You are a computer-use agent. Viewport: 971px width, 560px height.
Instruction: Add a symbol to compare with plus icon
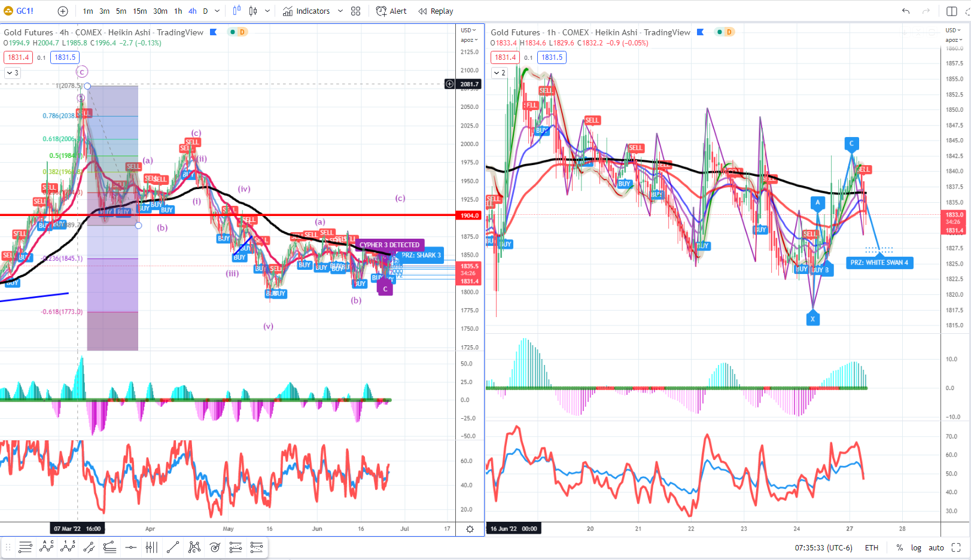click(63, 11)
